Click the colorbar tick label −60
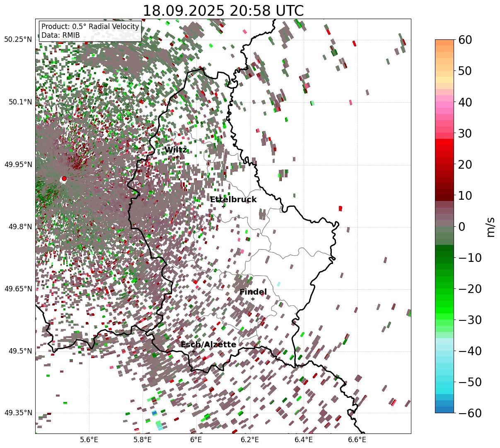This screenshot has height=448, width=500. pyautogui.click(x=469, y=413)
